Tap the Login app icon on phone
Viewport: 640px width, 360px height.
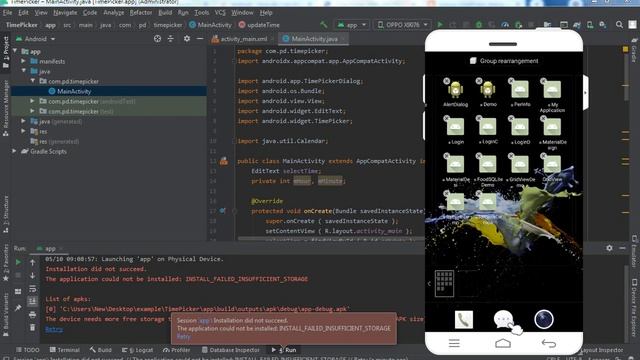455,127
